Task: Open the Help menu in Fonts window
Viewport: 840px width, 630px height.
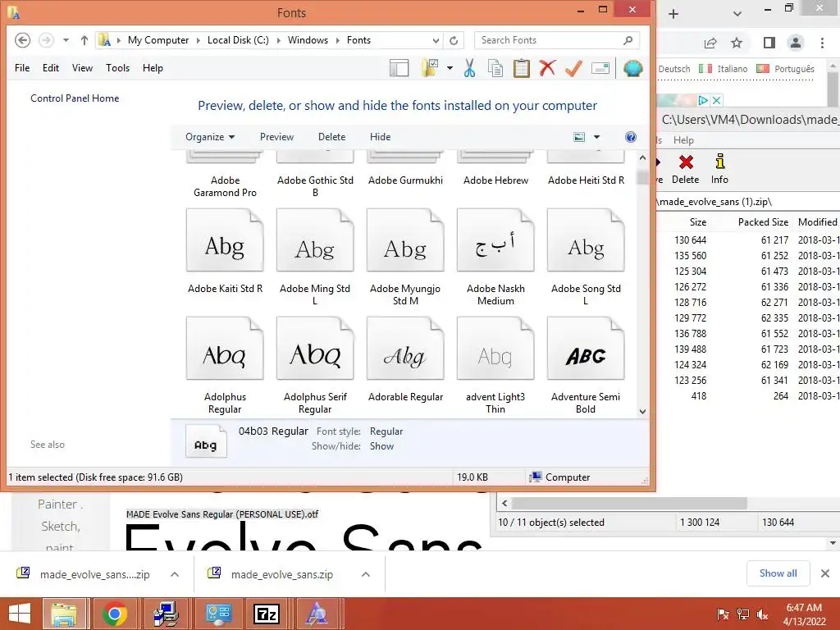Action: [153, 68]
